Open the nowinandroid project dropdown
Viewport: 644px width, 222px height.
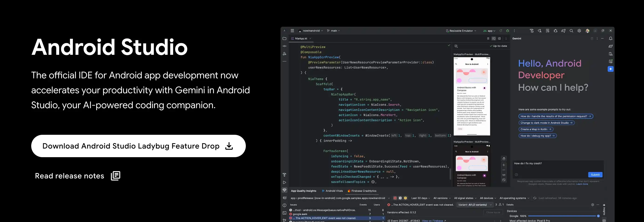pyautogui.click(x=311, y=31)
